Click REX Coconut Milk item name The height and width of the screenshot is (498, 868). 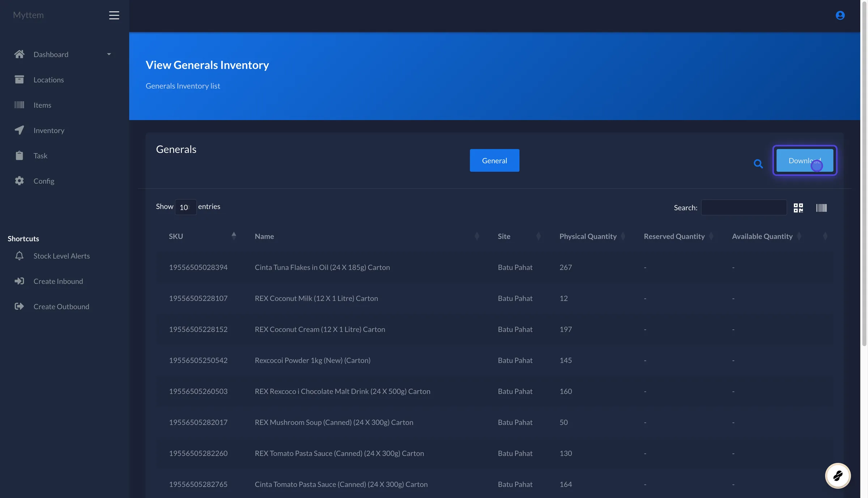(316, 298)
